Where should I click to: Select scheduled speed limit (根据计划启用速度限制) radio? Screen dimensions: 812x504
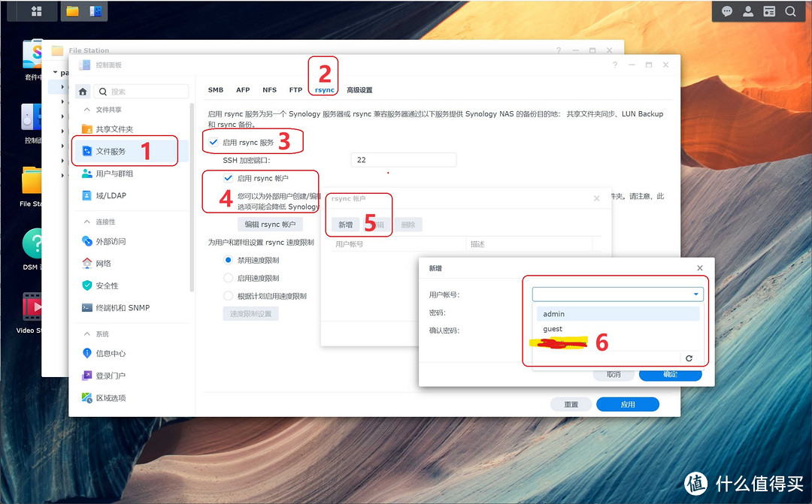[x=228, y=296]
